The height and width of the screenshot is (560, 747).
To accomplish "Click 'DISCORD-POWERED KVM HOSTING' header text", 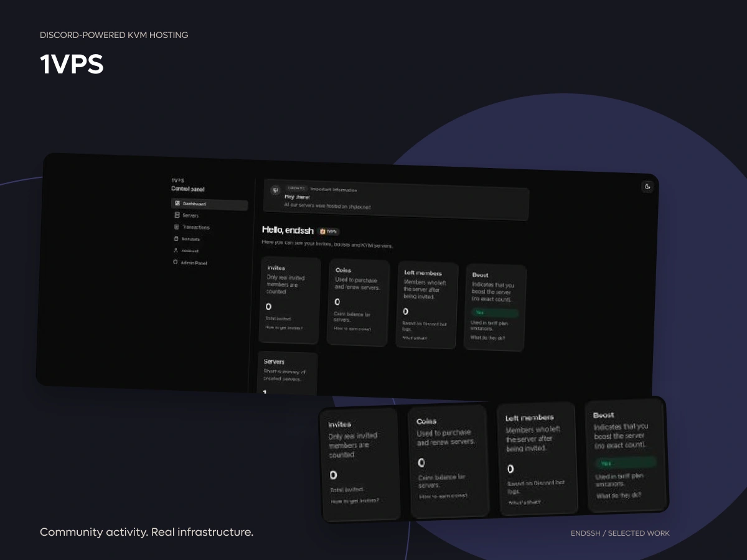I will (114, 35).
